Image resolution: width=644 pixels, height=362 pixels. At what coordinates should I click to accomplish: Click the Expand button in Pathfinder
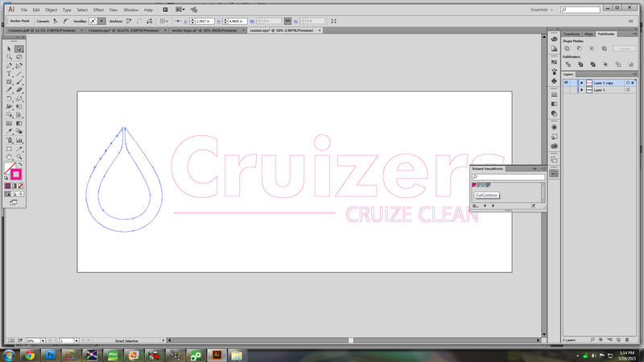pyautogui.click(x=625, y=48)
